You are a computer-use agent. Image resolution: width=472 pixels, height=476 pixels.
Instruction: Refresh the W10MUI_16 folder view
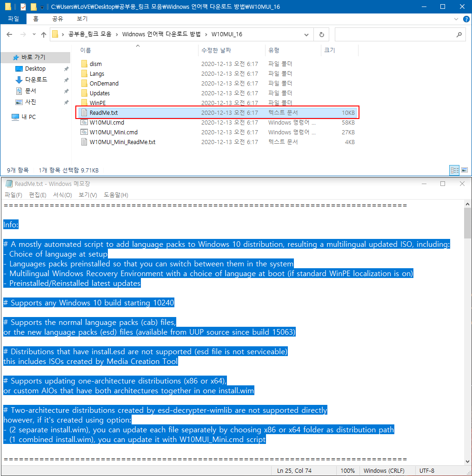[322, 34]
